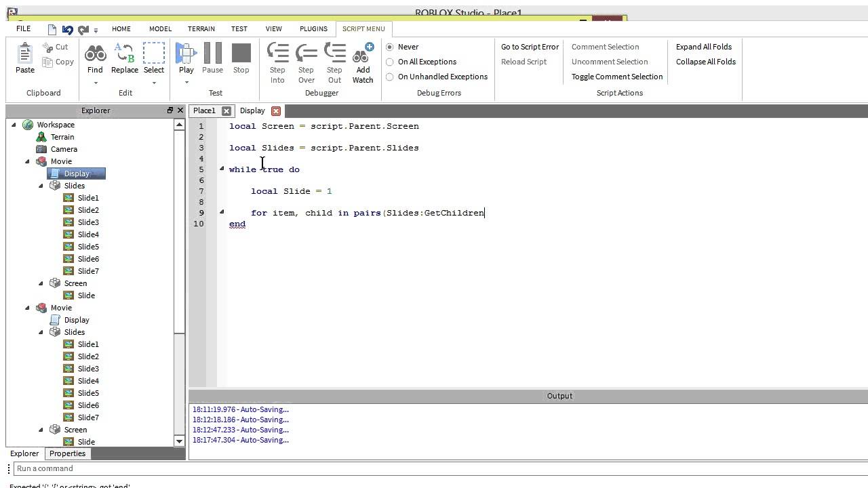
Task: Collapse the first Slides node
Action: point(41,186)
